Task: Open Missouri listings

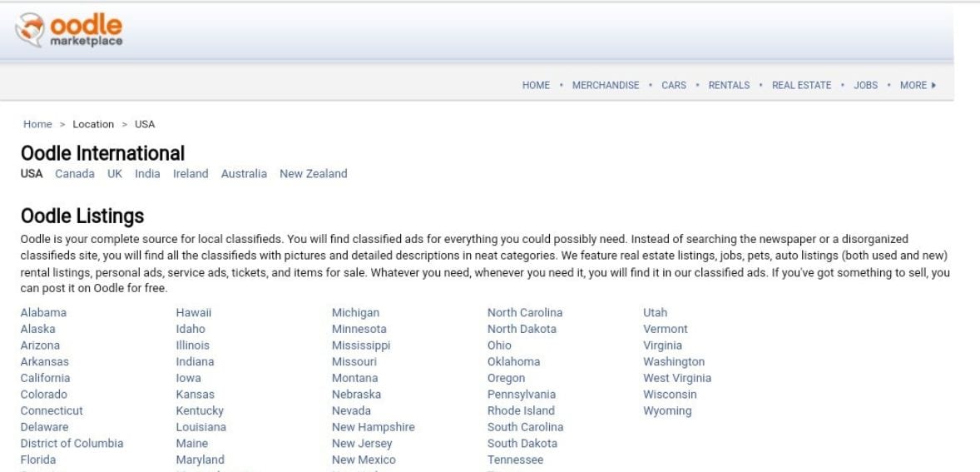Action: [354, 361]
